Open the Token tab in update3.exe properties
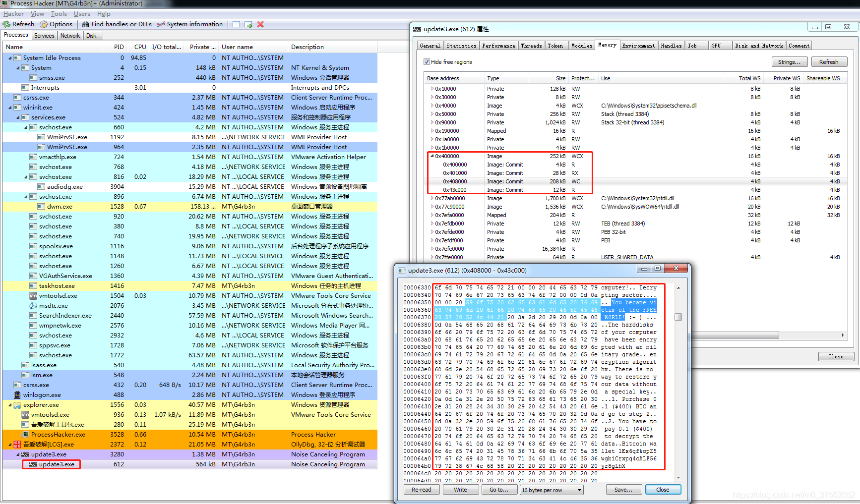 [555, 46]
